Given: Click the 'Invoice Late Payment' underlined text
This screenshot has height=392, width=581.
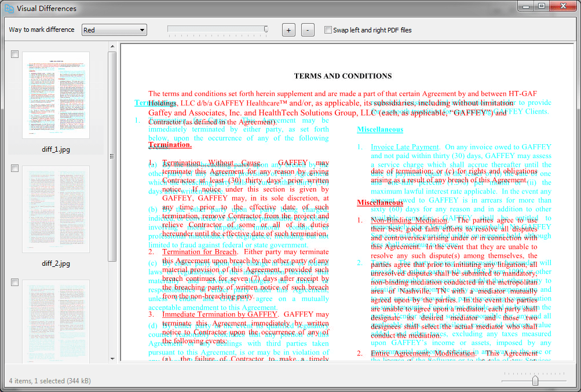Looking at the screenshot, I should point(405,147).
